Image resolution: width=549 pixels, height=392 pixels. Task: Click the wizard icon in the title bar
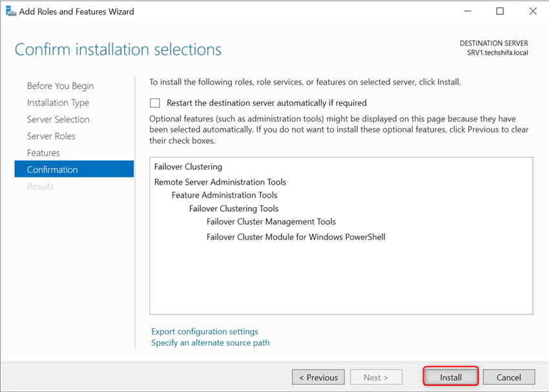10,11
